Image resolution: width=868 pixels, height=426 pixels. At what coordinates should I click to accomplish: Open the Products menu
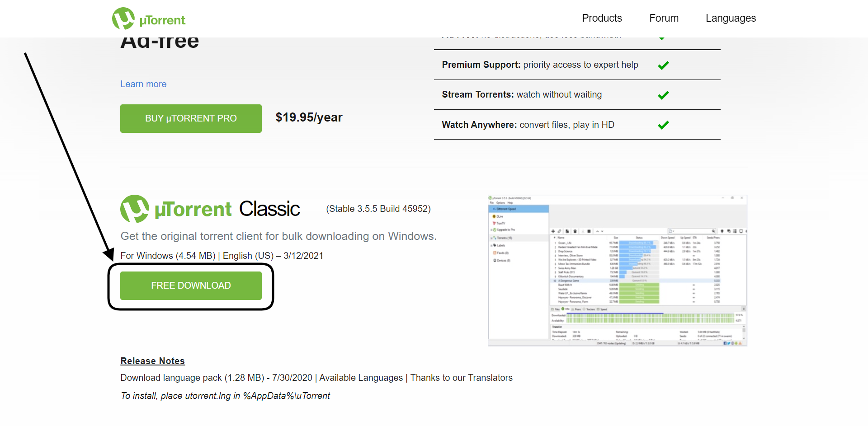602,18
